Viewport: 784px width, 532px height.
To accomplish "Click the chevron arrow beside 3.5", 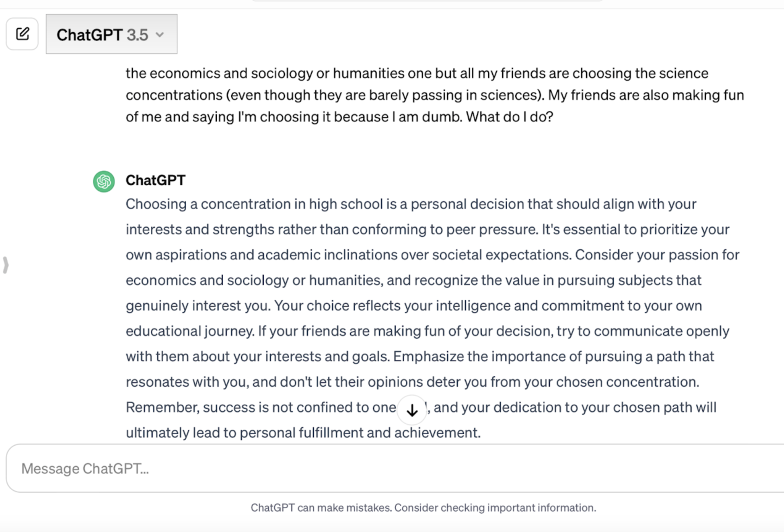I will [160, 35].
